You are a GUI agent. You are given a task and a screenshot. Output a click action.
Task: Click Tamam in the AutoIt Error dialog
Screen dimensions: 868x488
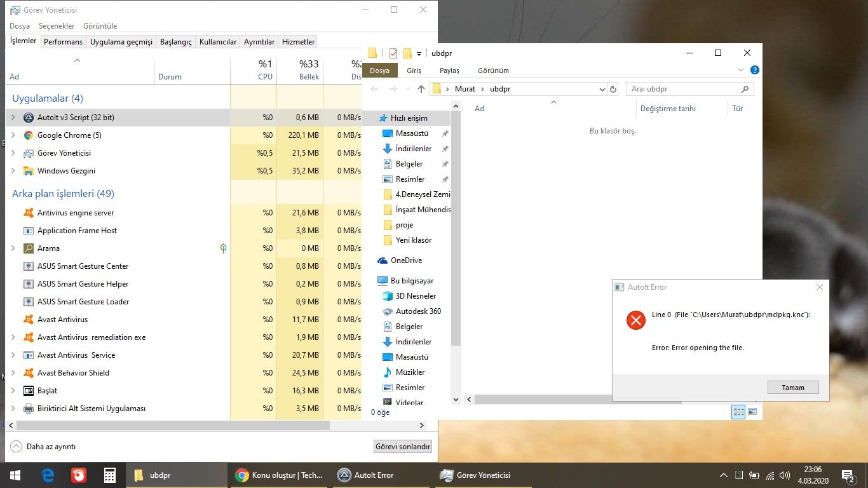(x=793, y=388)
